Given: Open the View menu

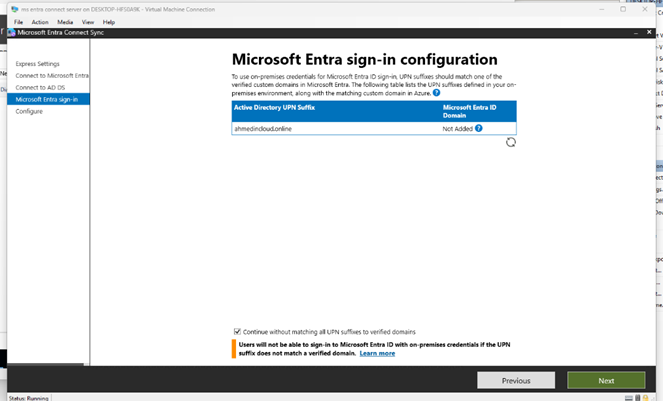Looking at the screenshot, I should click(88, 21).
